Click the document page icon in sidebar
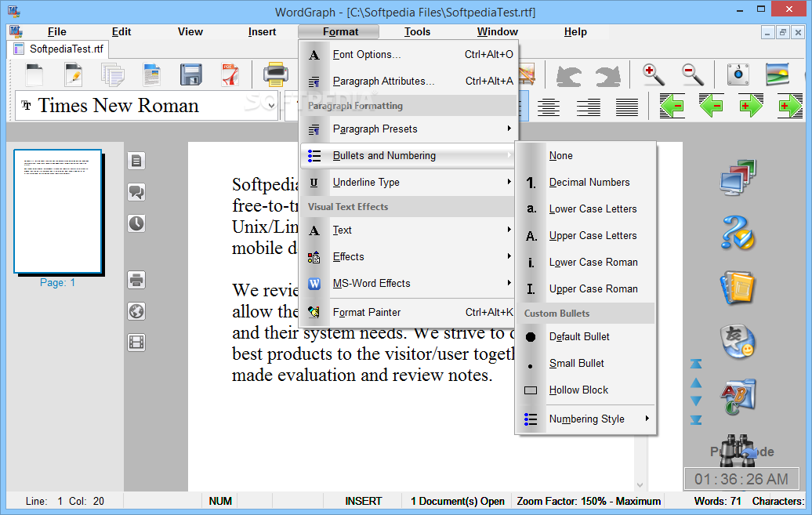Image resolution: width=812 pixels, height=515 pixels. tap(136, 161)
